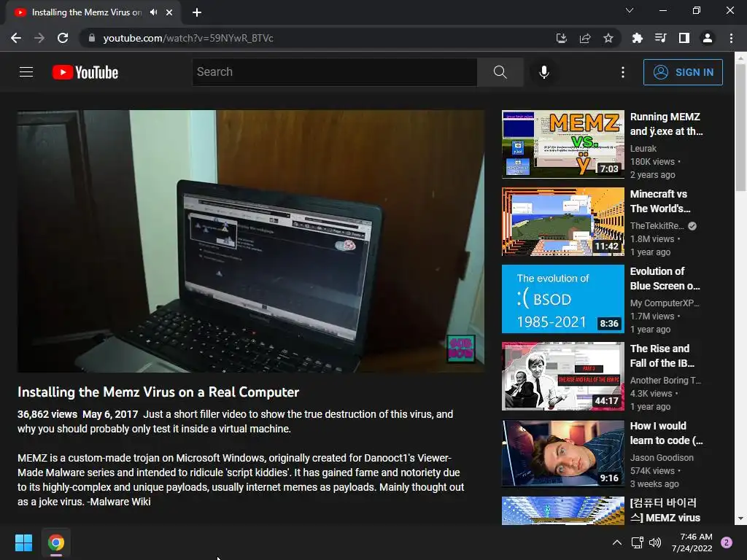747x560 pixels.
Task: Open the notification badge showing 2
Action: click(727, 542)
